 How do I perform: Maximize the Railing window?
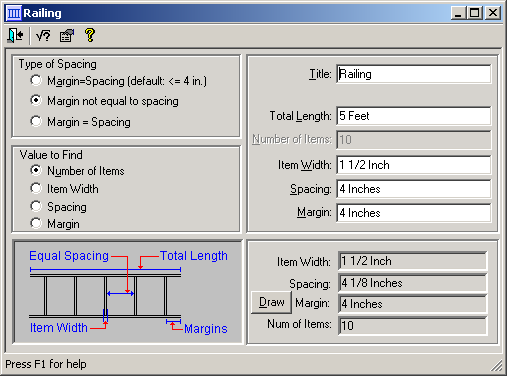474,13
